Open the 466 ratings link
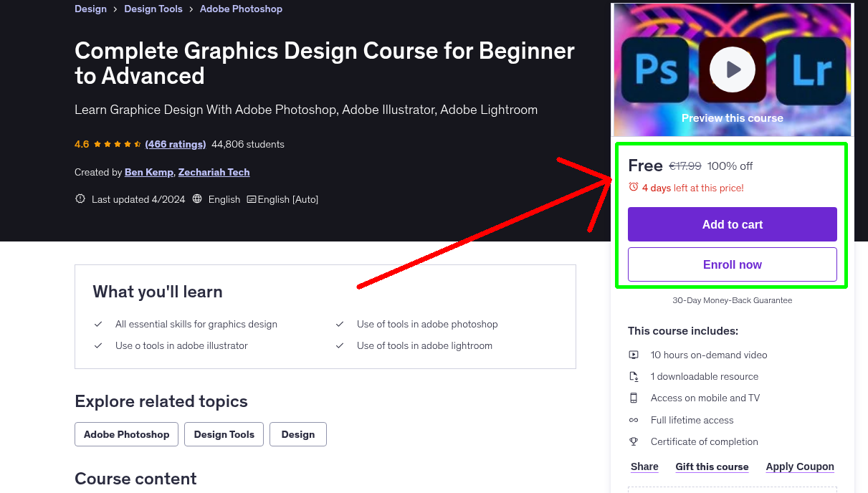This screenshot has height=493, width=868. (x=175, y=143)
